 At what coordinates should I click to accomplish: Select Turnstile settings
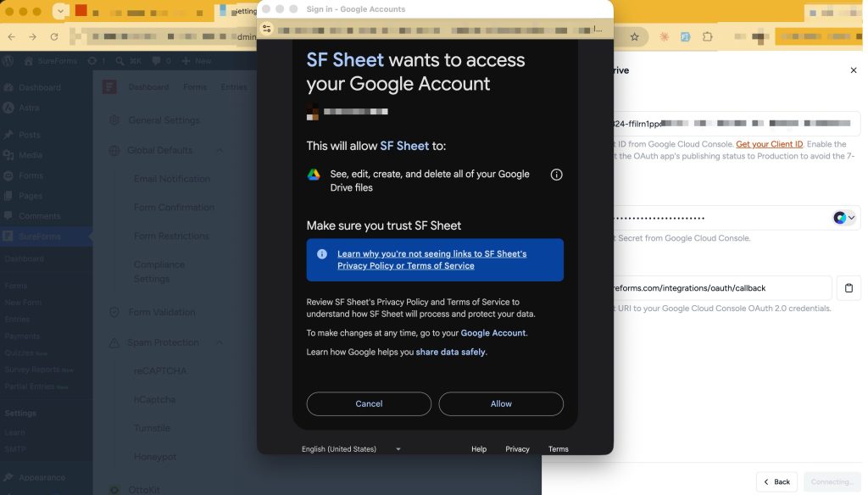tap(152, 428)
